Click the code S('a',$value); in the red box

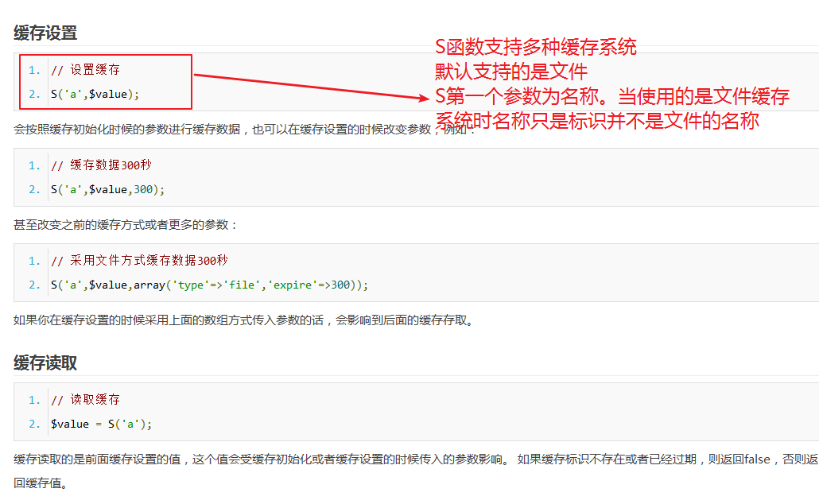click(95, 94)
